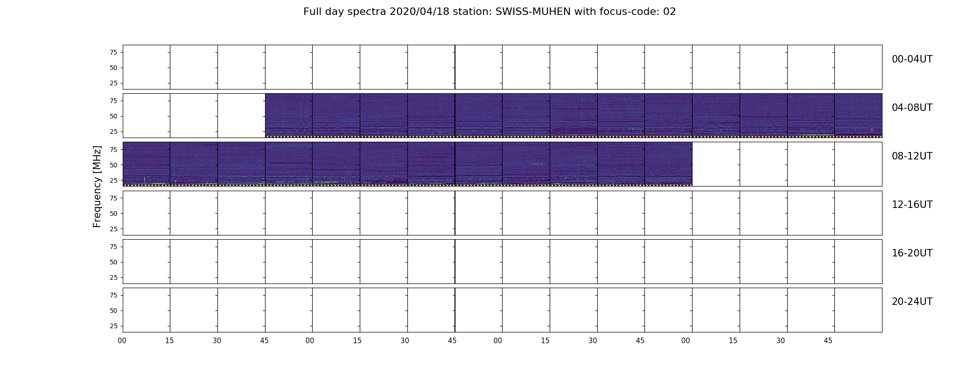Click the "50" tick in the 16-20UT row

point(113,262)
